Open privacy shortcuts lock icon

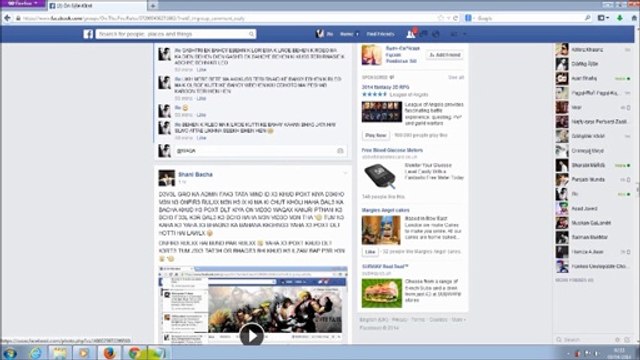click(x=454, y=34)
